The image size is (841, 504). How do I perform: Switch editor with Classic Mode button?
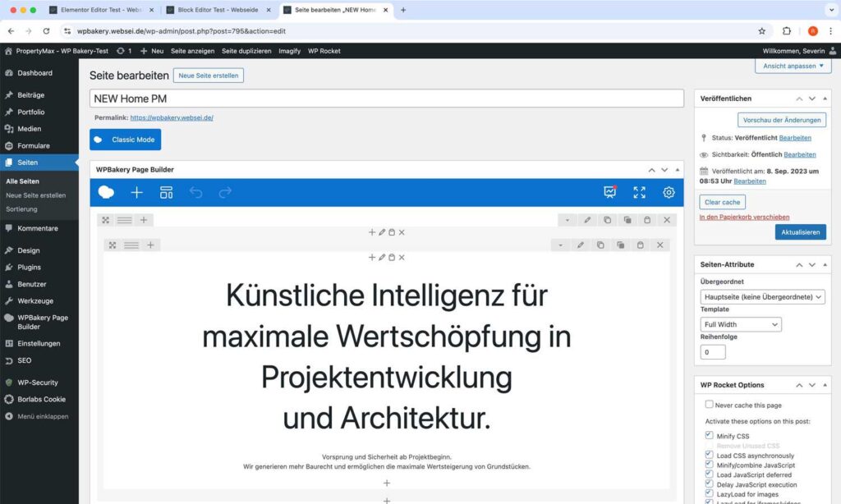(125, 140)
